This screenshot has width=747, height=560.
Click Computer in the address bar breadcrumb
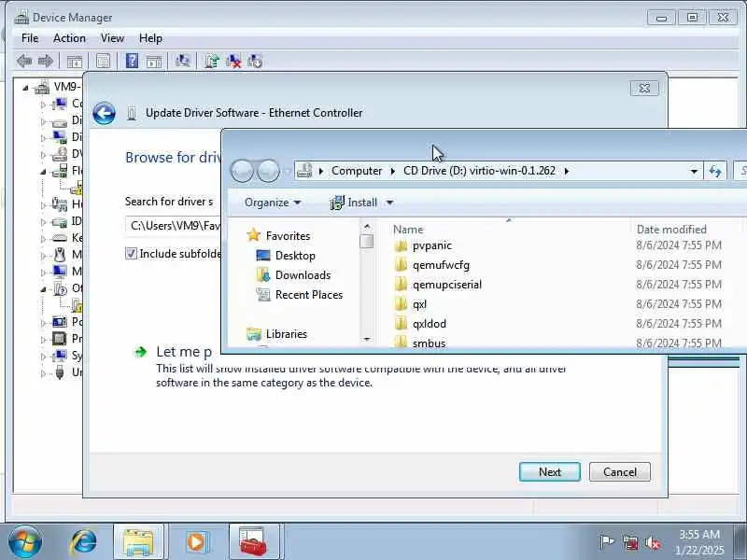(x=357, y=171)
